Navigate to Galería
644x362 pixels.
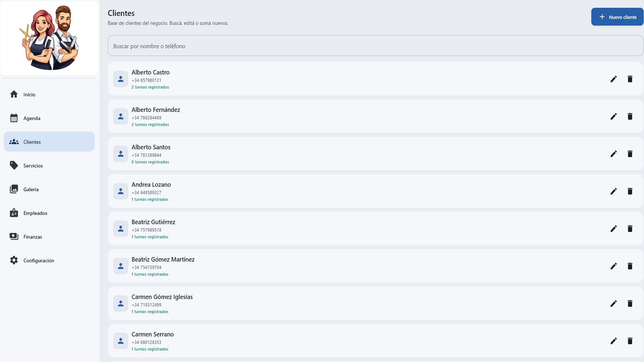(31, 189)
